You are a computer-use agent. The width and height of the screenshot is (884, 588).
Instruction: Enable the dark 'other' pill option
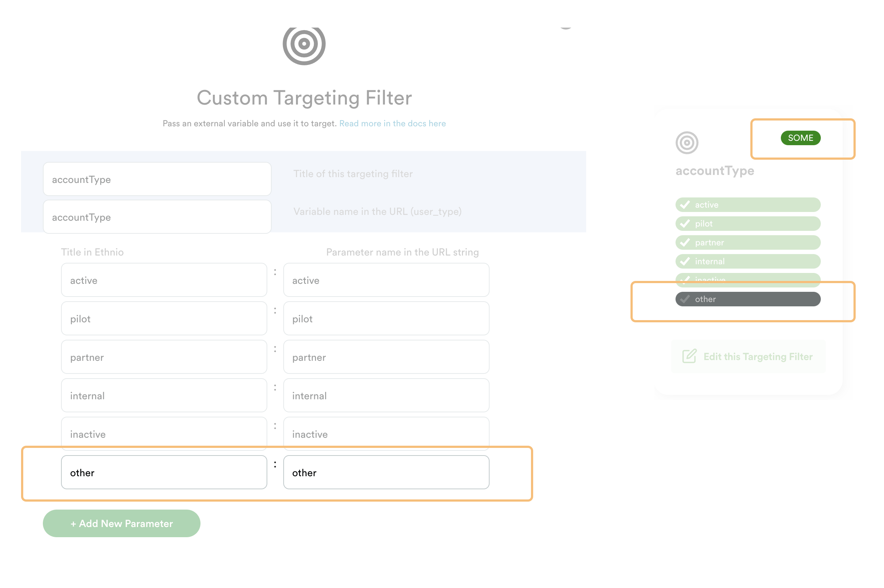tap(747, 299)
